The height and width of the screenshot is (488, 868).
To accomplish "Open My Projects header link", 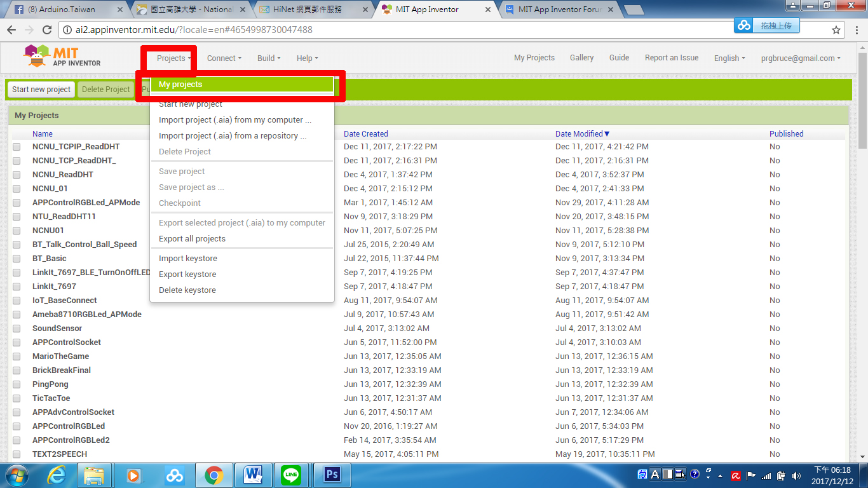I will 534,58.
